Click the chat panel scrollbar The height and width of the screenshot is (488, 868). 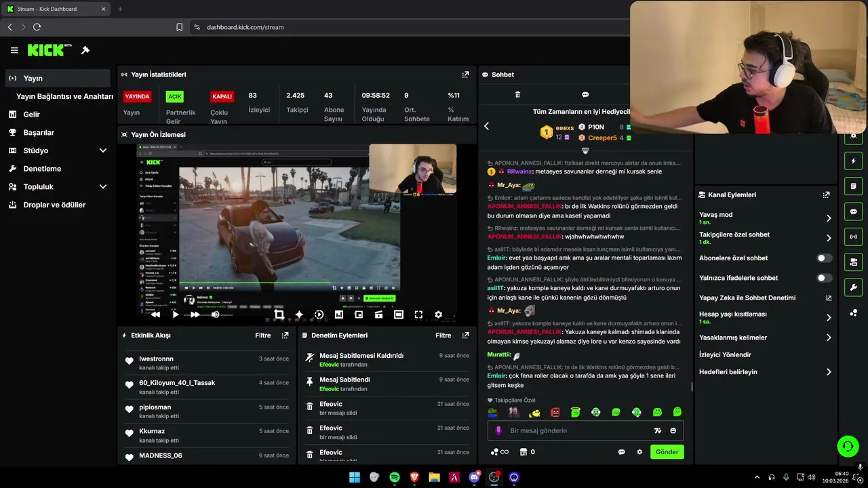pos(692,387)
